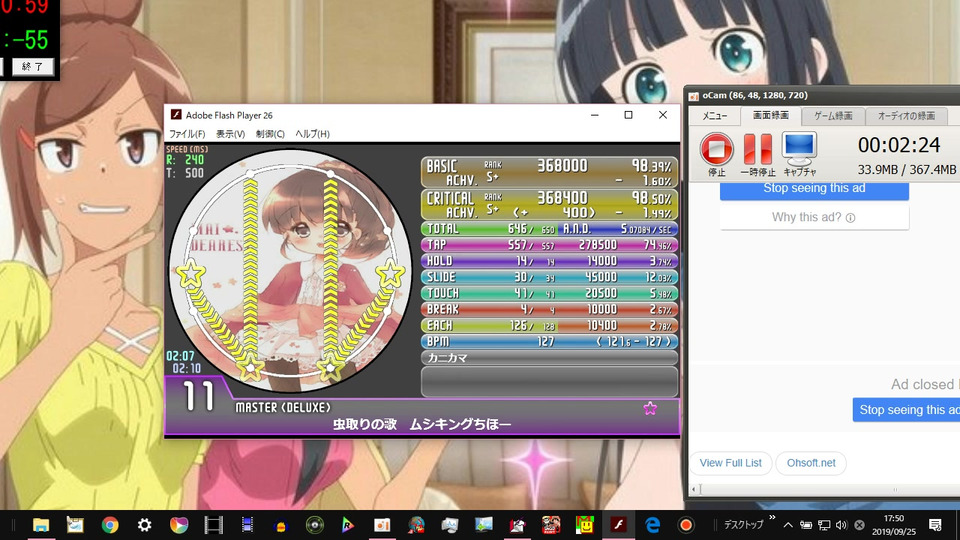Viewport: 960px width, 540px height.
Task: Click Why this ad? button
Action: click(x=814, y=217)
